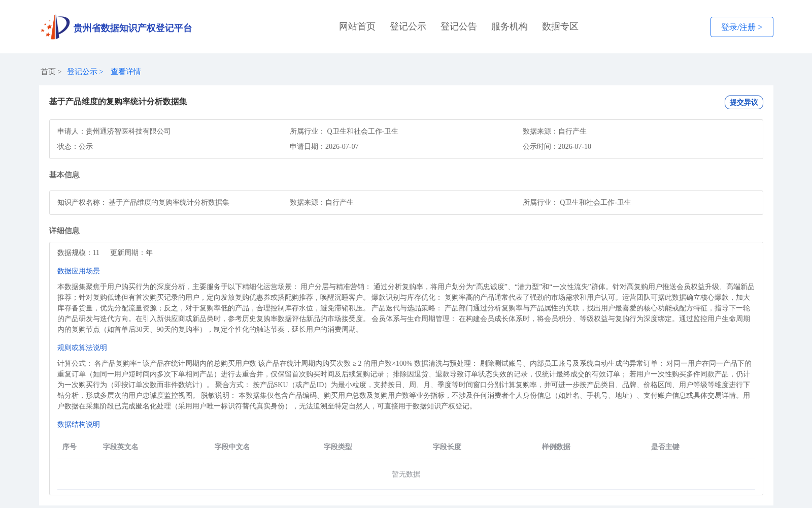Click the 是否主键 column header
The width and height of the screenshot is (812, 508).
pyautogui.click(x=665, y=447)
